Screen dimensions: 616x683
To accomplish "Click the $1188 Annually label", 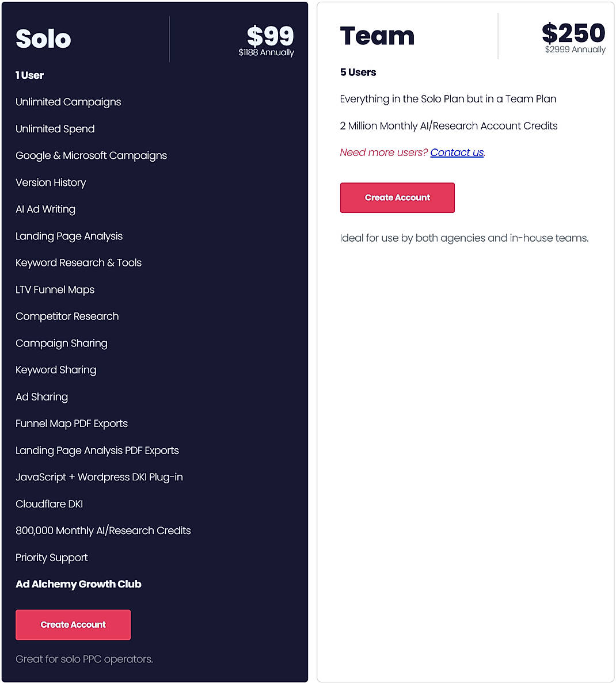I will [266, 52].
